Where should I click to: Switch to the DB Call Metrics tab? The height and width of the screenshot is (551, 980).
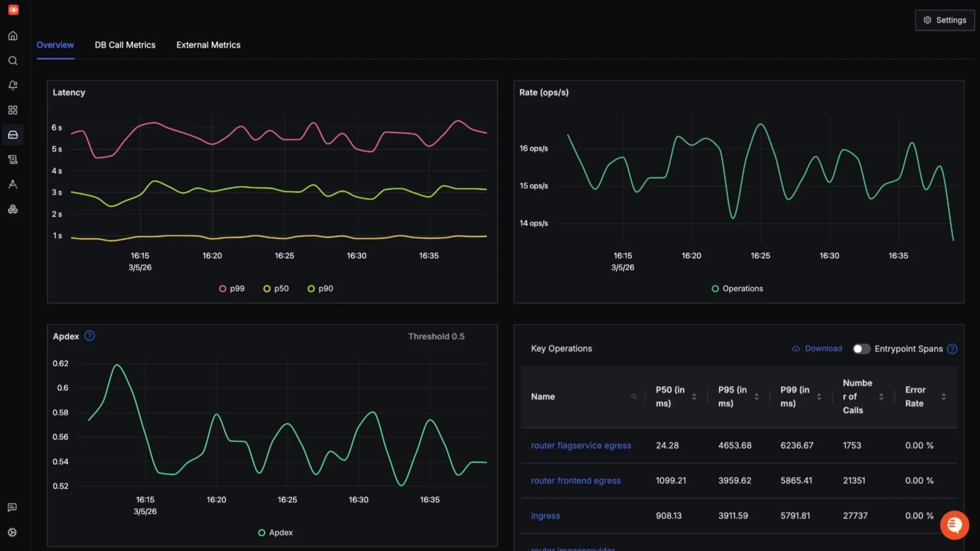pos(125,45)
